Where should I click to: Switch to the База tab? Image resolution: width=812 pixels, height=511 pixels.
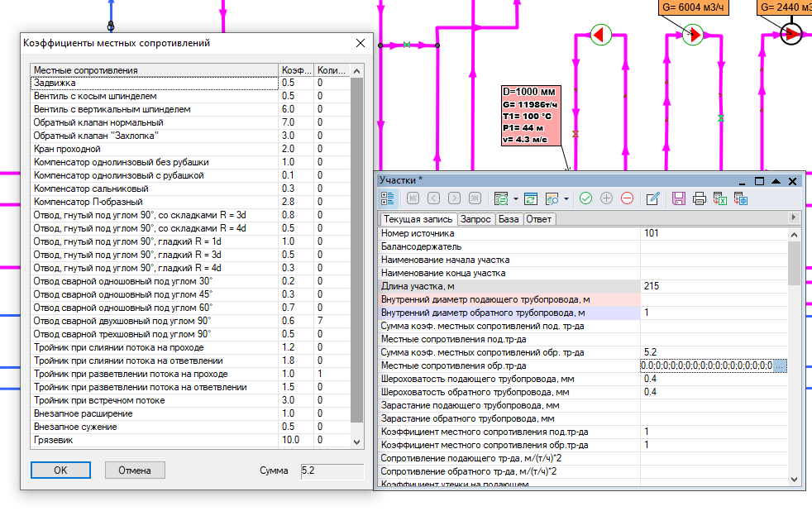509,219
